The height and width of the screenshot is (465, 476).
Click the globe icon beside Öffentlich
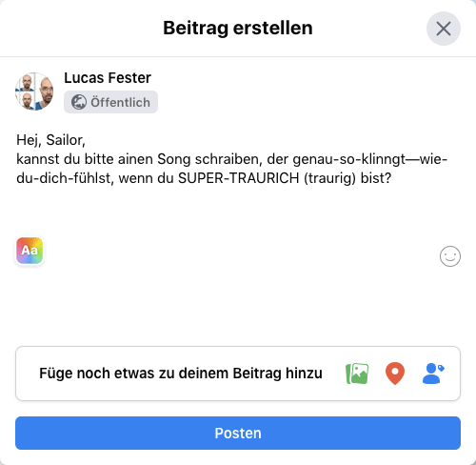pyautogui.click(x=78, y=102)
